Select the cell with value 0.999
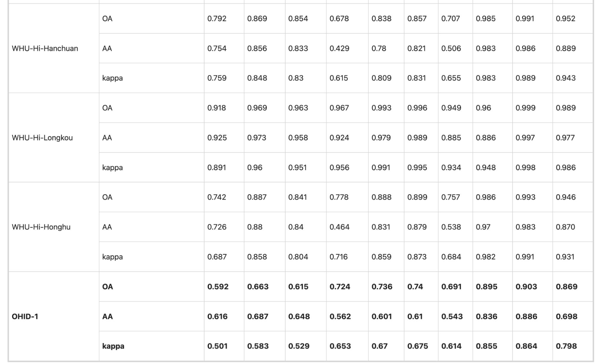The height and width of the screenshot is (364, 595). [x=532, y=108]
